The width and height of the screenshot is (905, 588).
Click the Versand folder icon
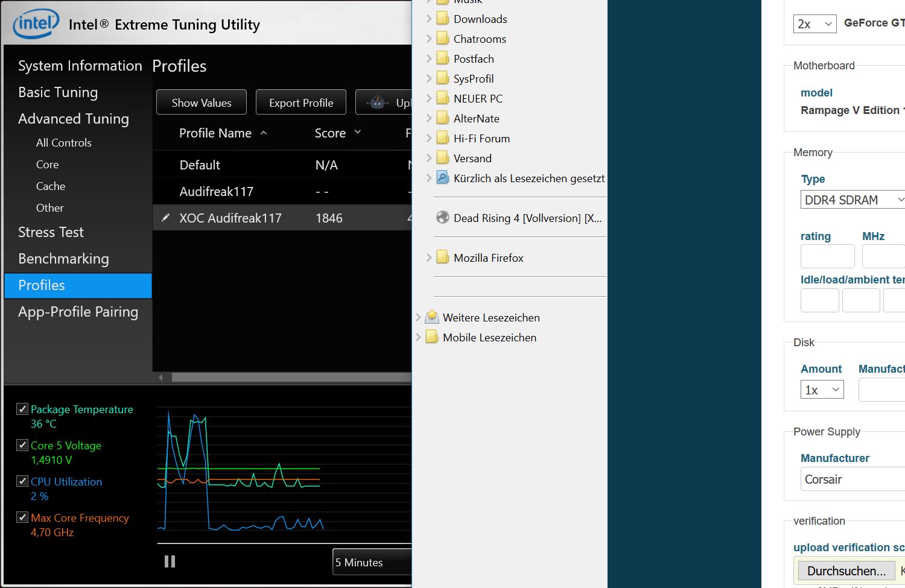[x=443, y=158]
